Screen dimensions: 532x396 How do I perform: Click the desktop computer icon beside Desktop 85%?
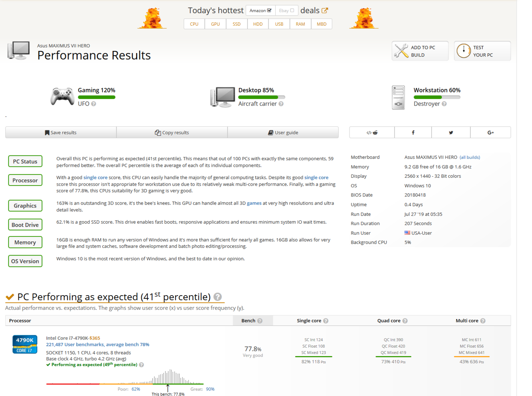pos(223,97)
